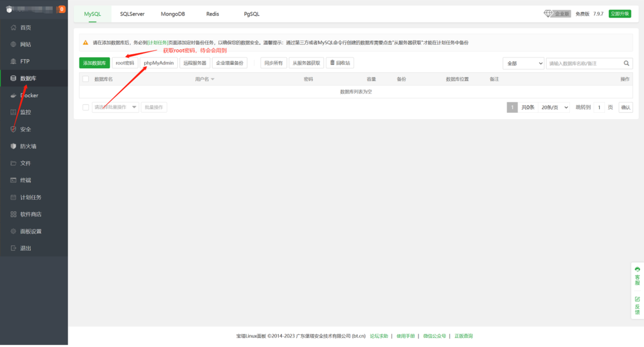Click the 网站 globe icon

coord(14,44)
